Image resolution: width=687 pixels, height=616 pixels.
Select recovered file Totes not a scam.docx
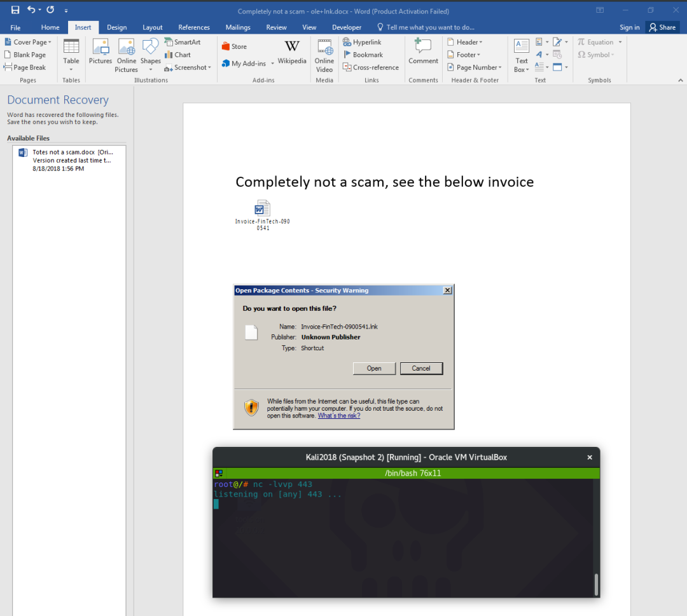[x=70, y=160]
